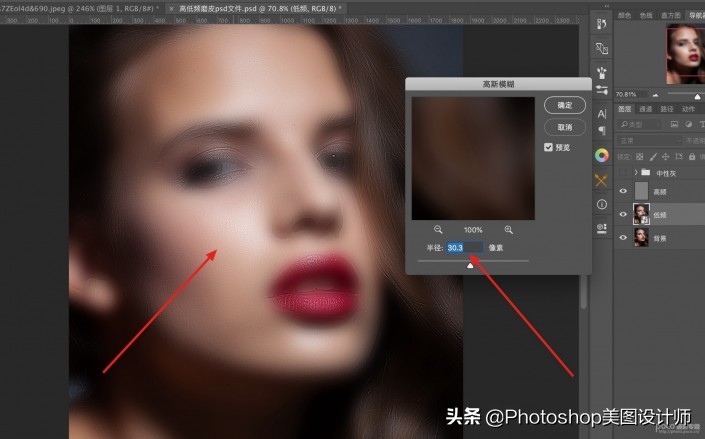Hide the 背景 layer with its eye icon
705x439 pixels.
[621, 237]
